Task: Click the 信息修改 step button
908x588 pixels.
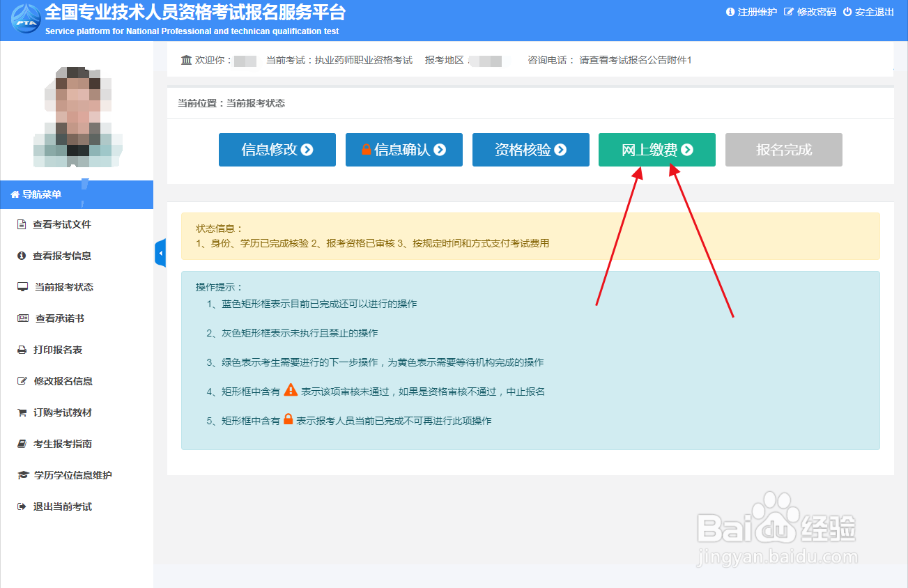Action: click(277, 149)
